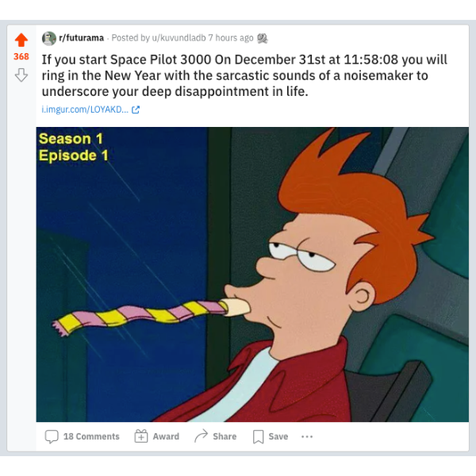Click the Share button label
Screen dimensions: 476x476
(x=225, y=436)
